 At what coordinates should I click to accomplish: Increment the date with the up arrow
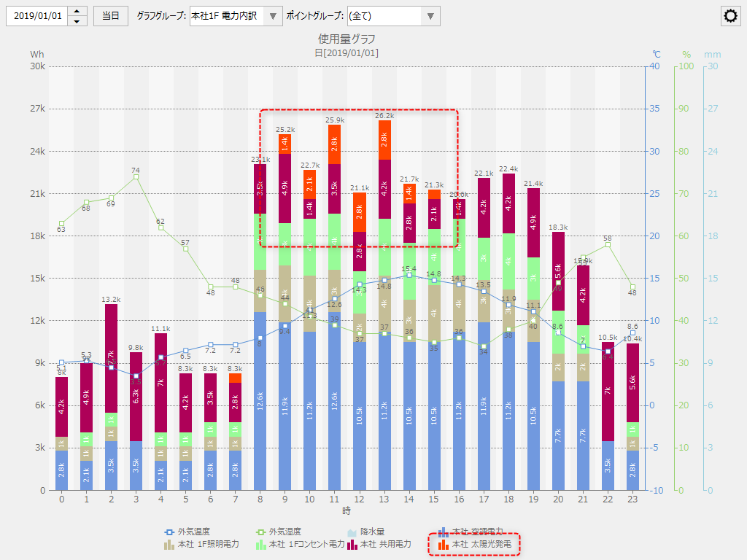pos(77,11)
